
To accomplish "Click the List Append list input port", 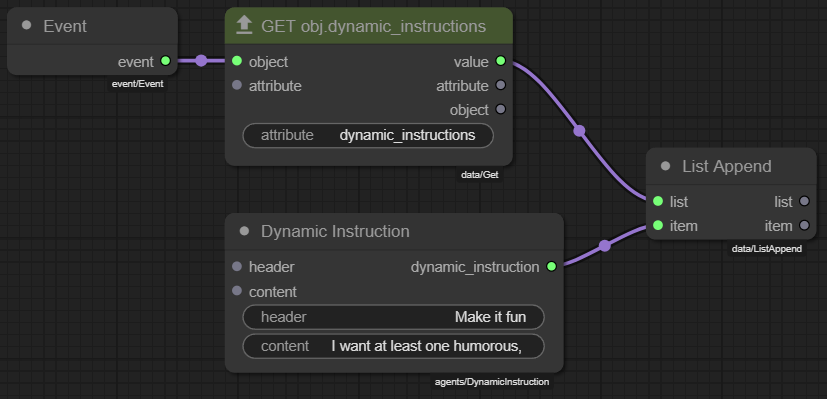I will tap(658, 201).
